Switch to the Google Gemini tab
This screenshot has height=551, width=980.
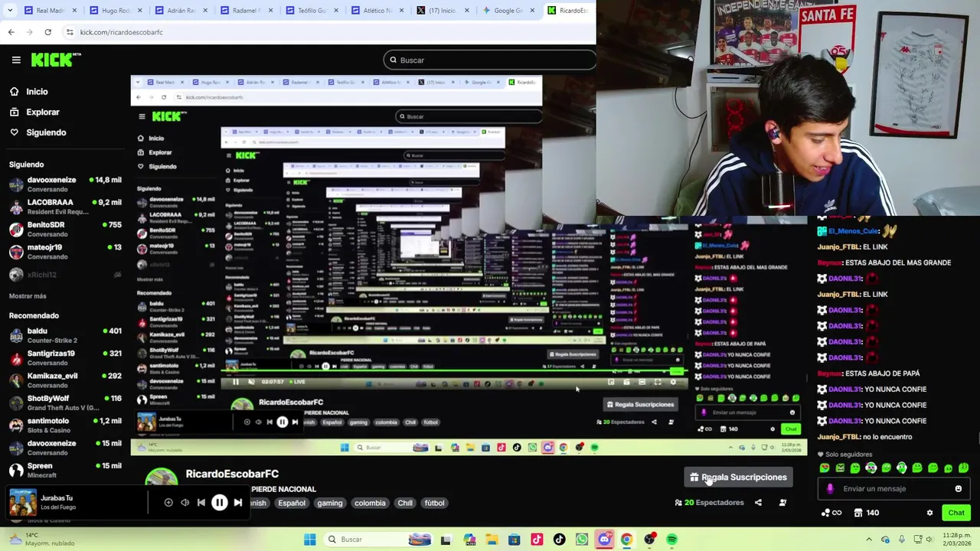(x=507, y=11)
